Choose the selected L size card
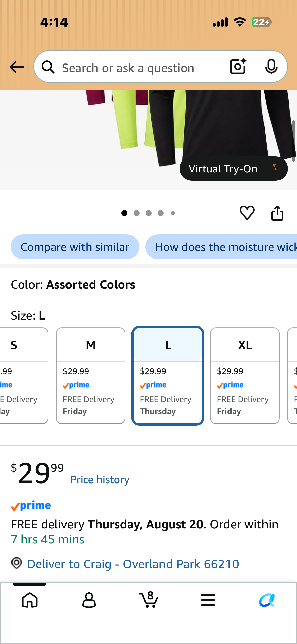The image size is (297, 644). click(168, 376)
